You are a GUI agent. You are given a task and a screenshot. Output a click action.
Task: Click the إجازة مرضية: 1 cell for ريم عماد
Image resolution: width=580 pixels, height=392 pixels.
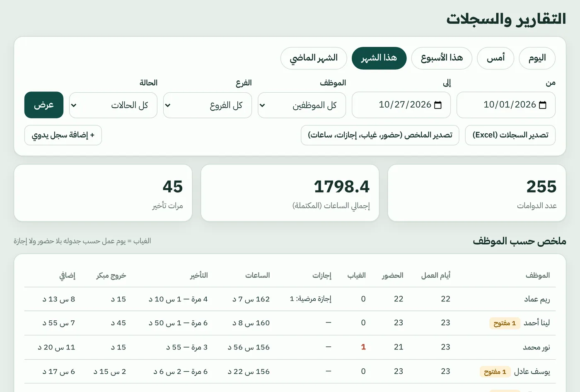point(311,299)
